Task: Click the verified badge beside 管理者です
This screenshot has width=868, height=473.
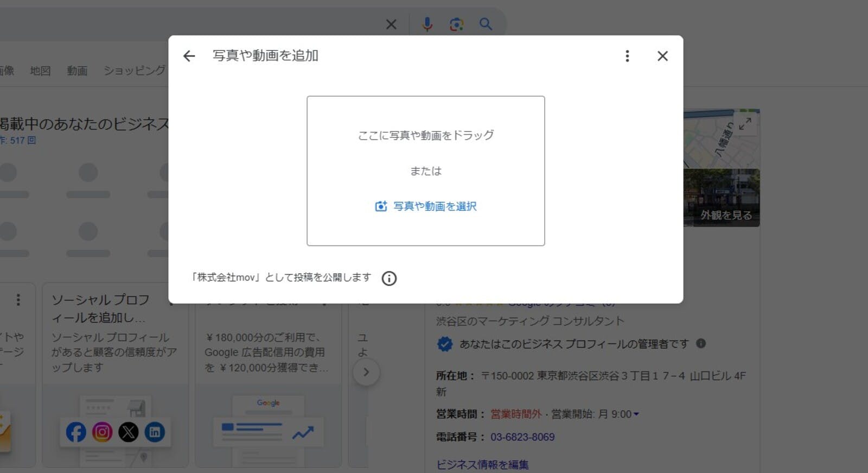Action: coord(445,344)
